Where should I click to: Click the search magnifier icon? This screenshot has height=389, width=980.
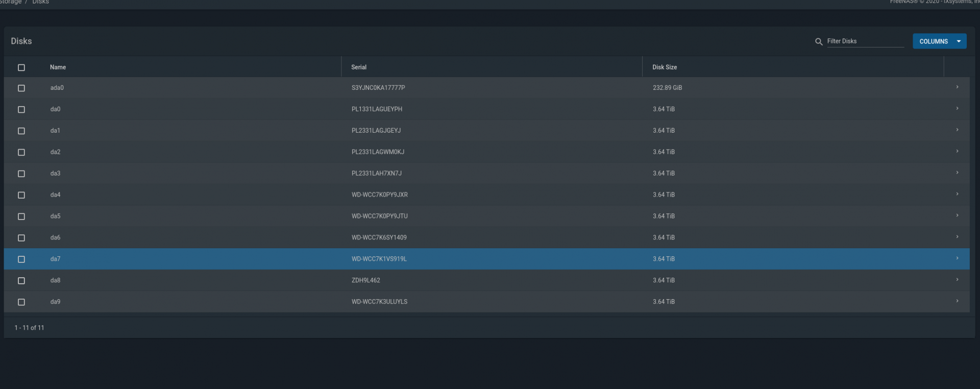click(x=819, y=42)
